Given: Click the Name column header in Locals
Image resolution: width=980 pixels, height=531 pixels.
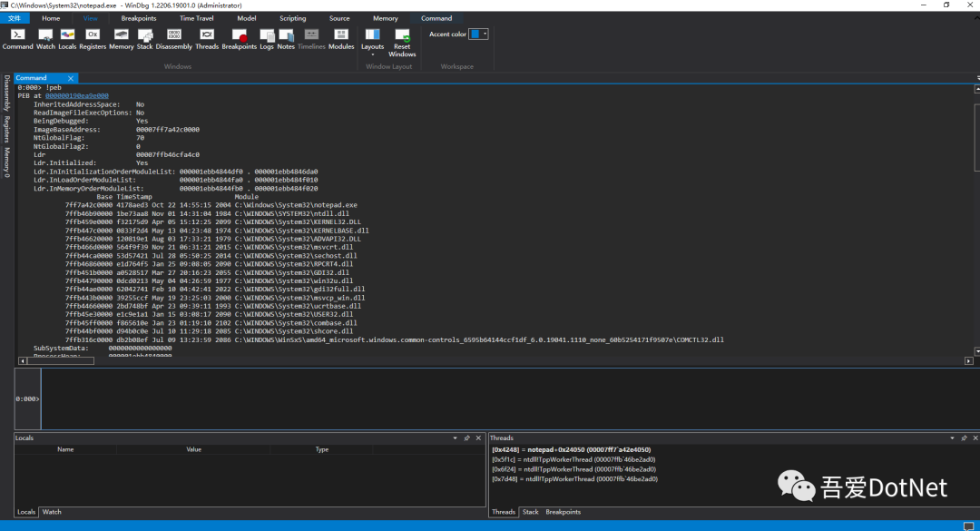Looking at the screenshot, I should coord(65,449).
